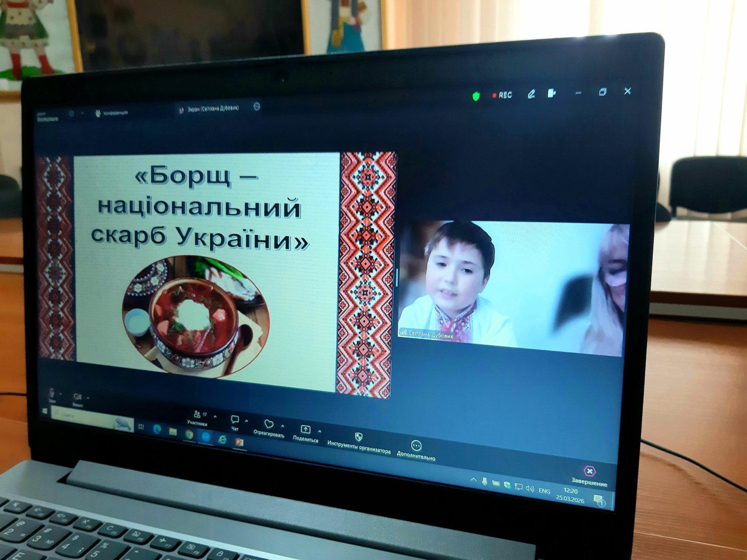
Task: Click Світлана Дубовик's video thumbnail
Action: coord(511,287)
